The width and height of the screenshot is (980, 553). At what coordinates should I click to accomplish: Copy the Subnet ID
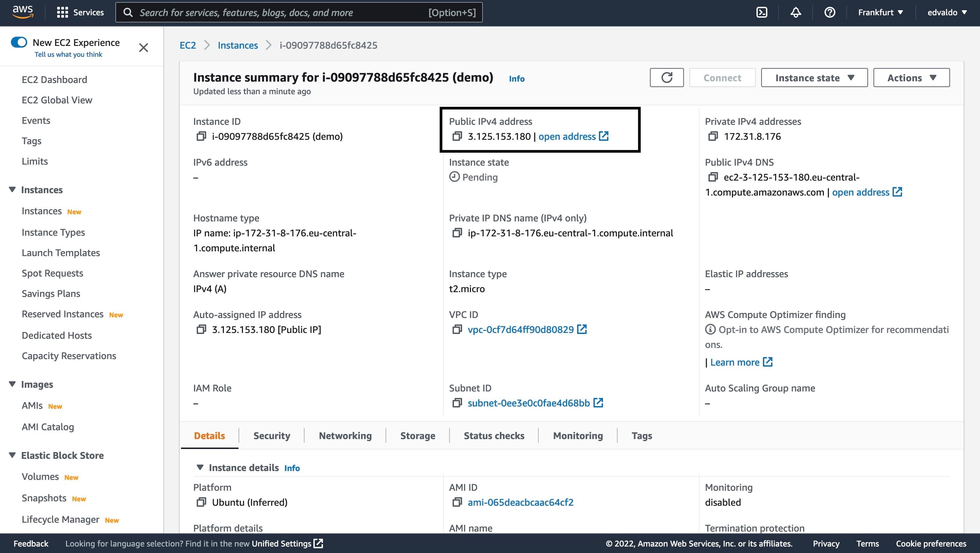coord(457,403)
